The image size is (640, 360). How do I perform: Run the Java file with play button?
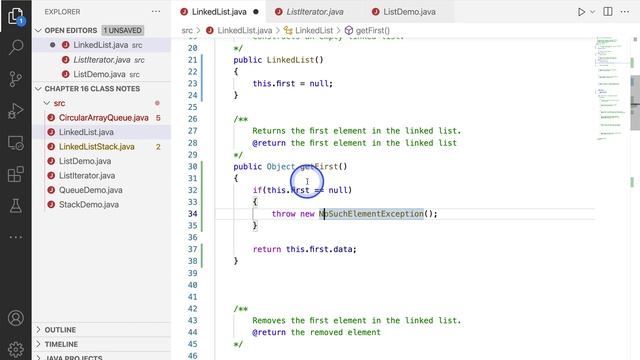coord(581,12)
